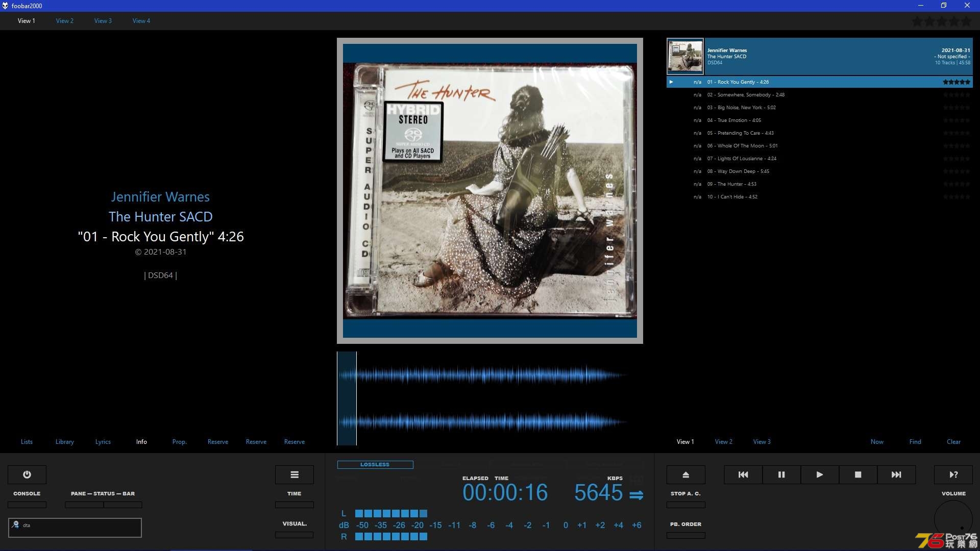This screenshot has width=980, height=551.
Task: Click the random play button
Action: [953, 474]
